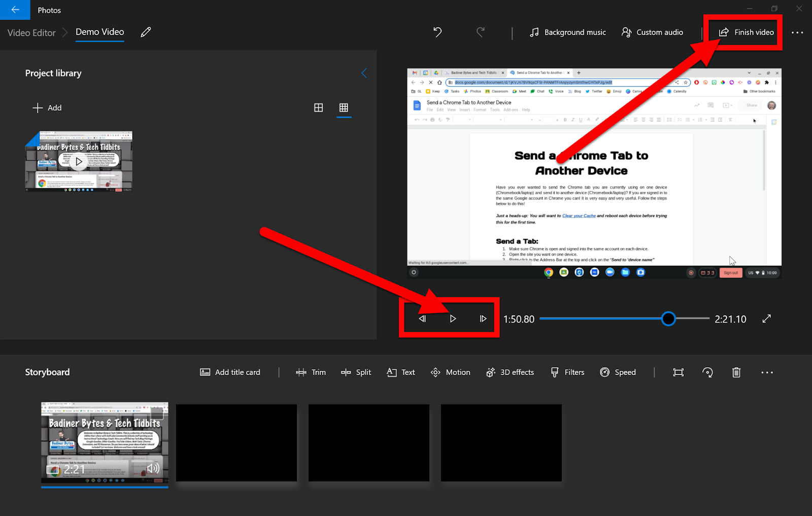This screenshot has width=812, height=516.
Task: Select the Badiner Bytes clip in Project library
Action: 79,161
